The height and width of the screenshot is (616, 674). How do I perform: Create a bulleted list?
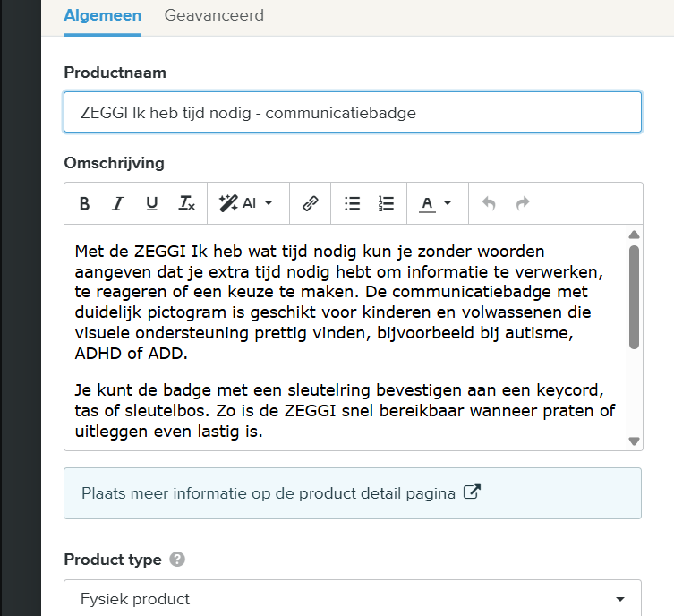coord(352,203)
